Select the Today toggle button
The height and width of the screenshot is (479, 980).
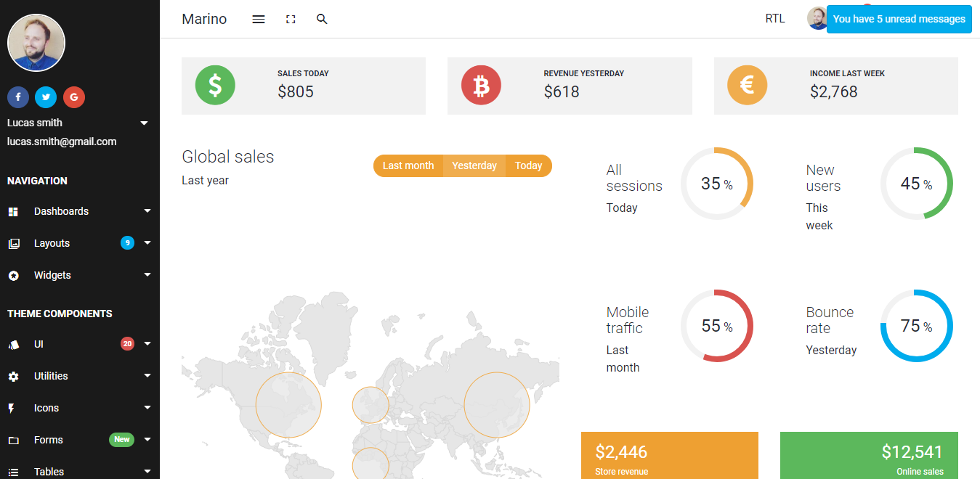[x=528, y=165]
